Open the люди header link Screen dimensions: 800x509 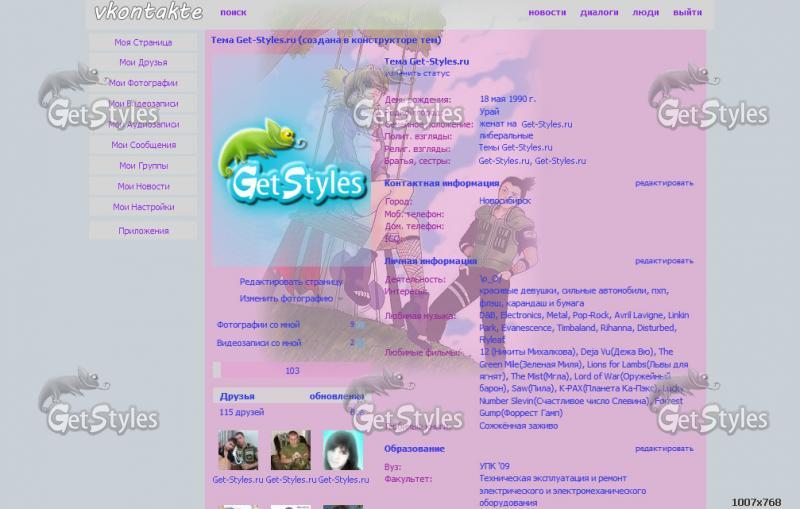(645, 13)
